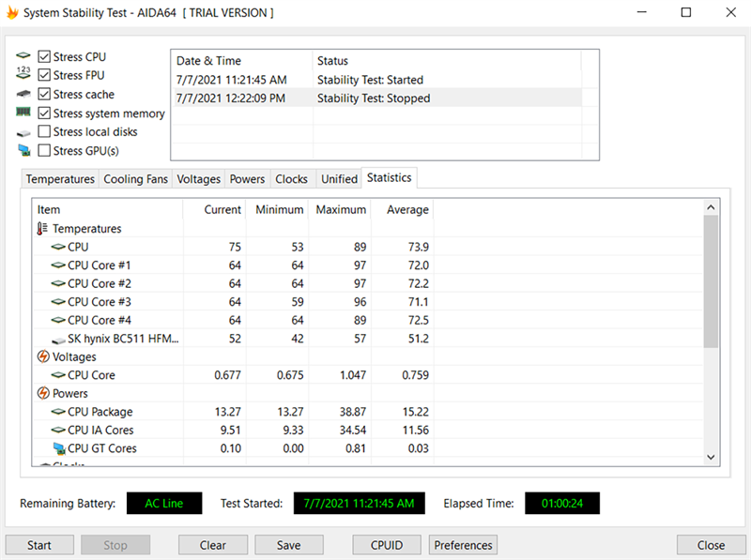Click the CPU Core #3 row icon
The height and width of the screenshot is (560, 751).
pyautogui.click(x=58, y=301)
